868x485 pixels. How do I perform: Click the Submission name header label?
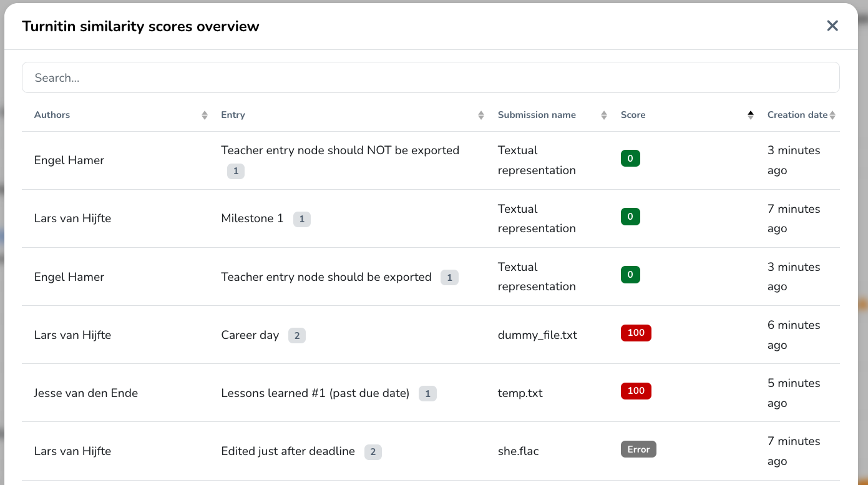pos(537,115)
